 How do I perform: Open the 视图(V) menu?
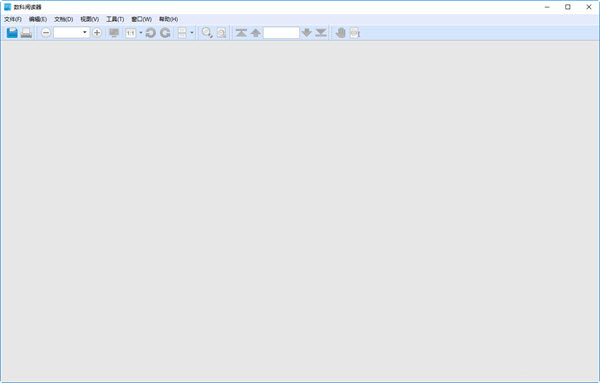coord(90,19)
